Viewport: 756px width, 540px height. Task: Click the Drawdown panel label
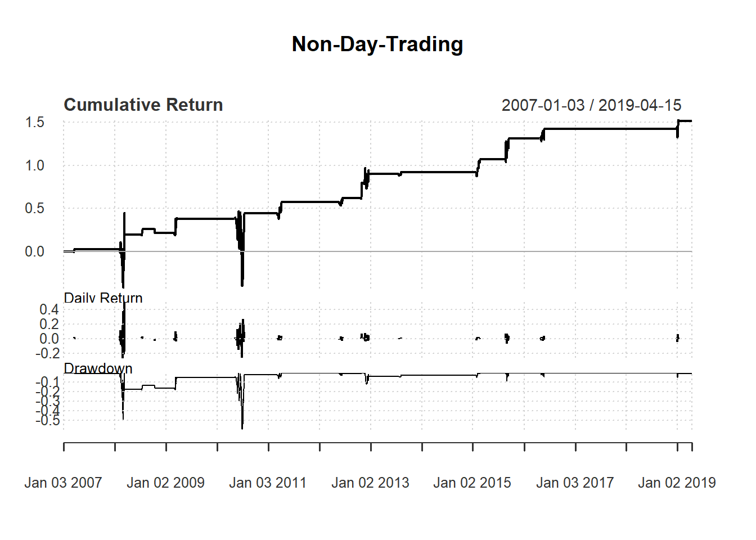coord(98,368)
